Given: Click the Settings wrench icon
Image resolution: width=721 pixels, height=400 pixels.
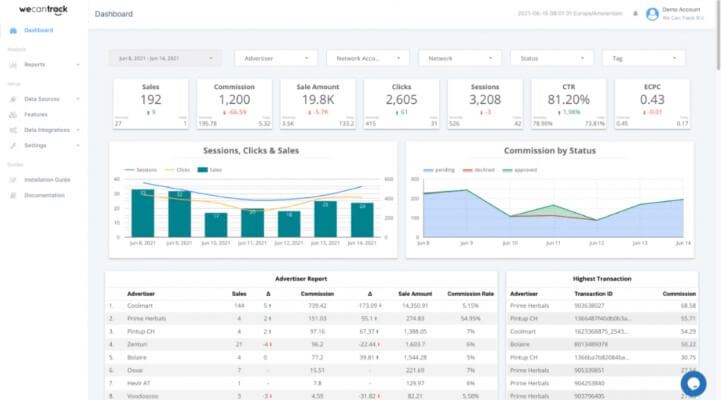Looking at the screenshot, I should tap(13, 146).
